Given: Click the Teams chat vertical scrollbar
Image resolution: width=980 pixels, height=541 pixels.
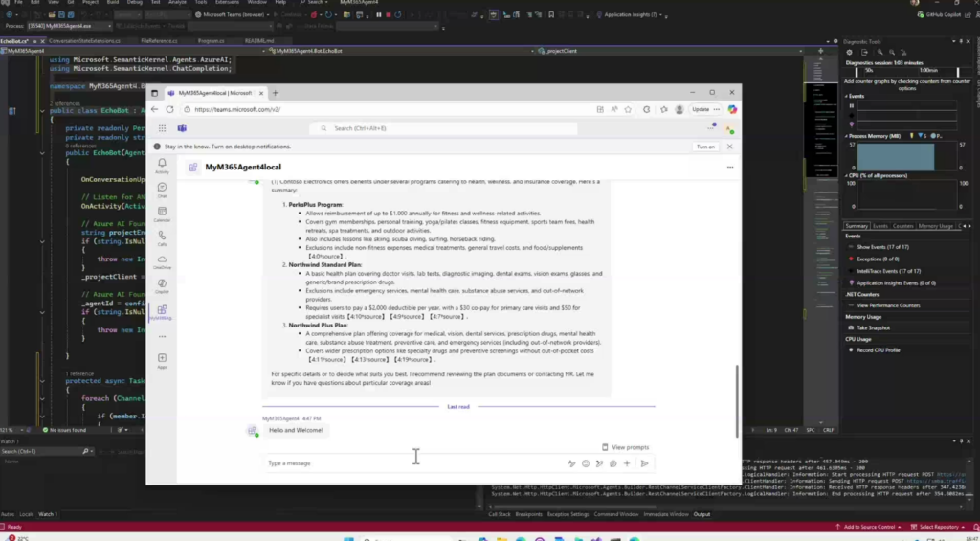Looking at the screenshot, I should pos(738,400).
